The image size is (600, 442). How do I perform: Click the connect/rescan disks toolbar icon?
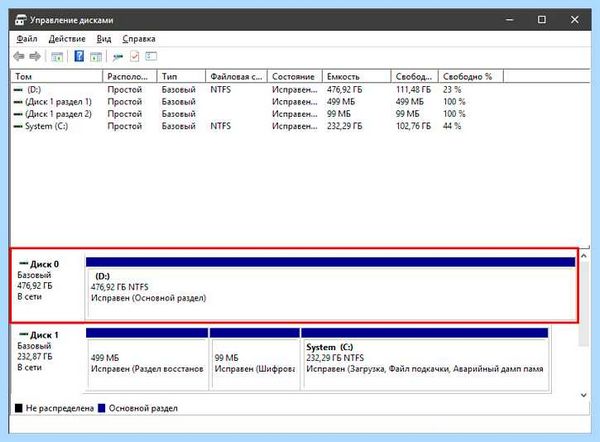[117, 57]
